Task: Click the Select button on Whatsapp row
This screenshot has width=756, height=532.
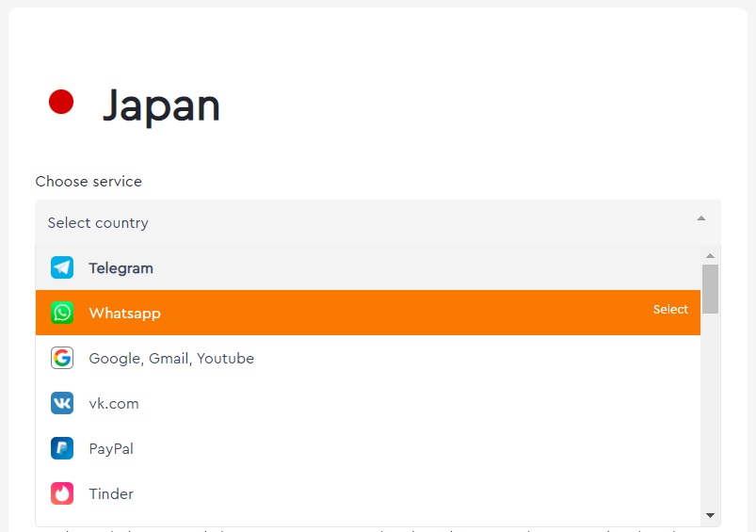Action: [670, 309]
